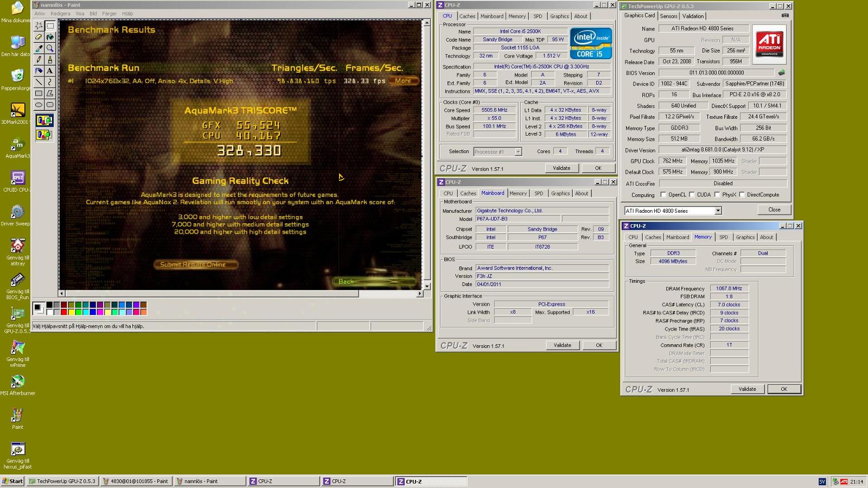The width and height of the screenshot is (868, 488).
Task: Switch to Validation tab in GPU-Z
Action: [x=693, y=16]
